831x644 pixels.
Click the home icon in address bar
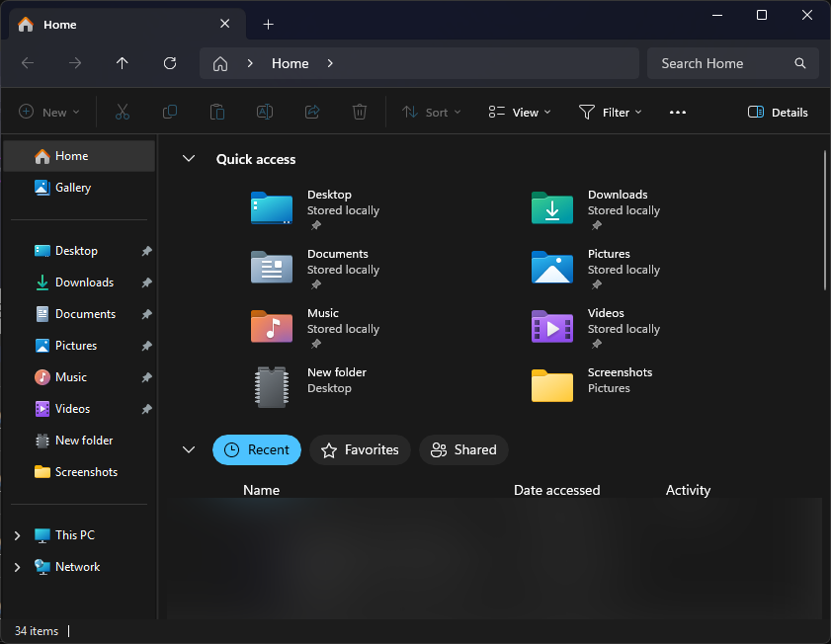pyautogui.click(x=220, y=63)
